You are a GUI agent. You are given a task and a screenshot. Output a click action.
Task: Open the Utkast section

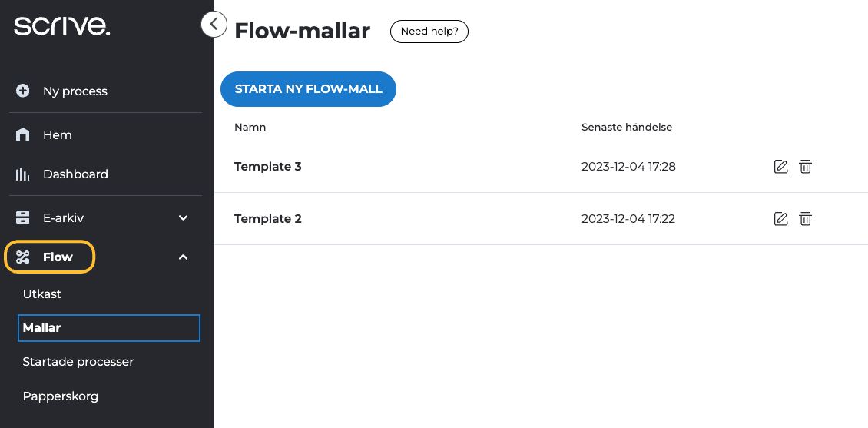pos(42,294)
